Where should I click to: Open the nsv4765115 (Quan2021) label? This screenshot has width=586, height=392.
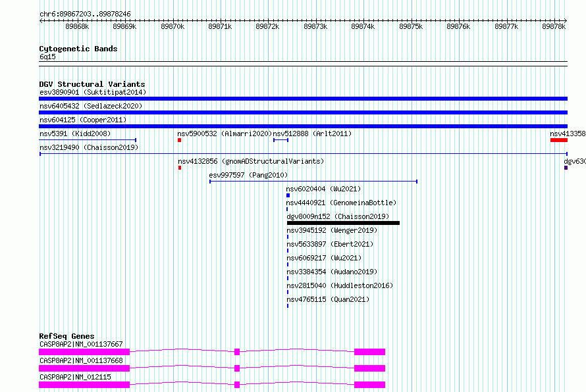coord(328,299)
